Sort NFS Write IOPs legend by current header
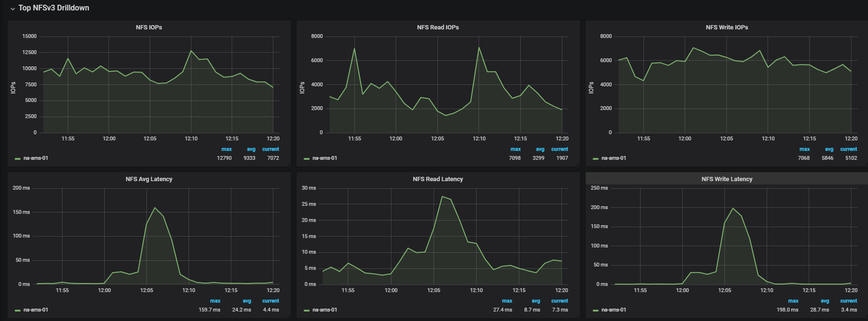The height and width of the screenshot is (321, 868). [849, 149]
